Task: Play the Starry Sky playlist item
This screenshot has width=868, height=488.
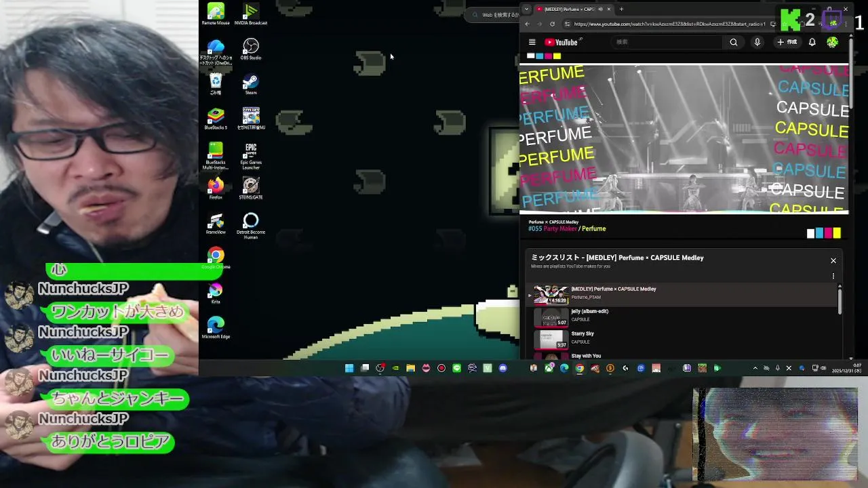Action: [x=682, y=338]
